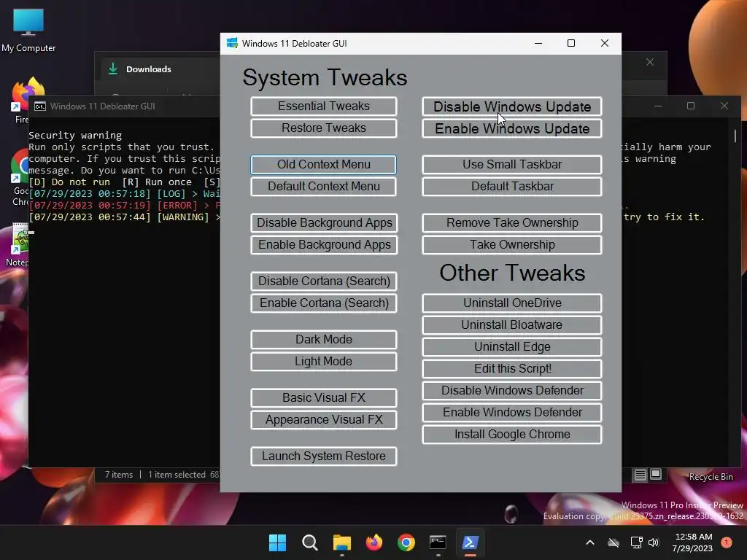
Task: Open the notification badge in the taskbar
Action: [727, 542]
